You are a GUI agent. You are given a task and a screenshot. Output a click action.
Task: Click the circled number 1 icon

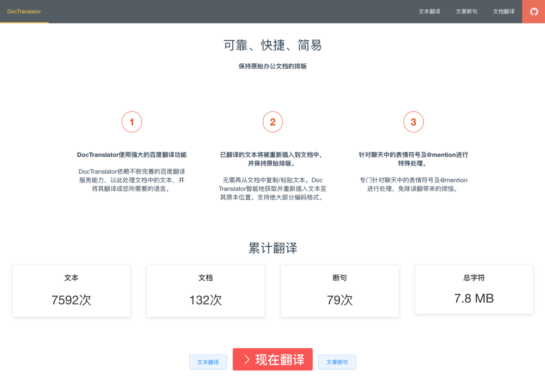point(132,122)
